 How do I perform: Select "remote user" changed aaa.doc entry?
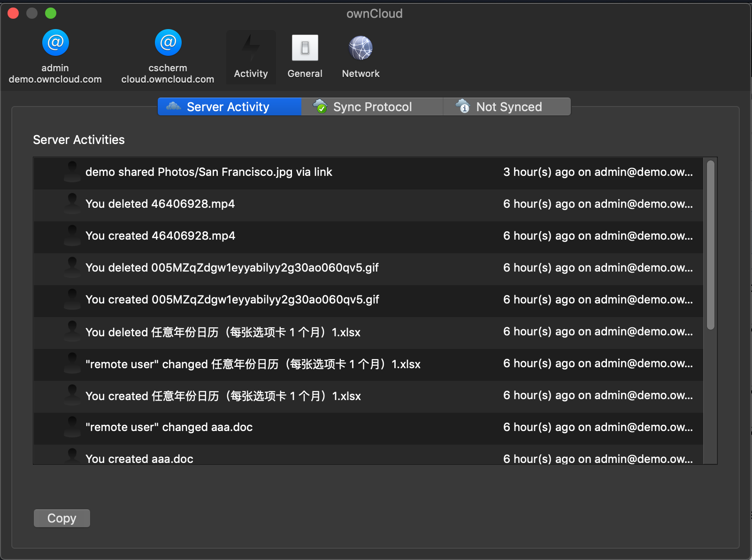[169, 427]
